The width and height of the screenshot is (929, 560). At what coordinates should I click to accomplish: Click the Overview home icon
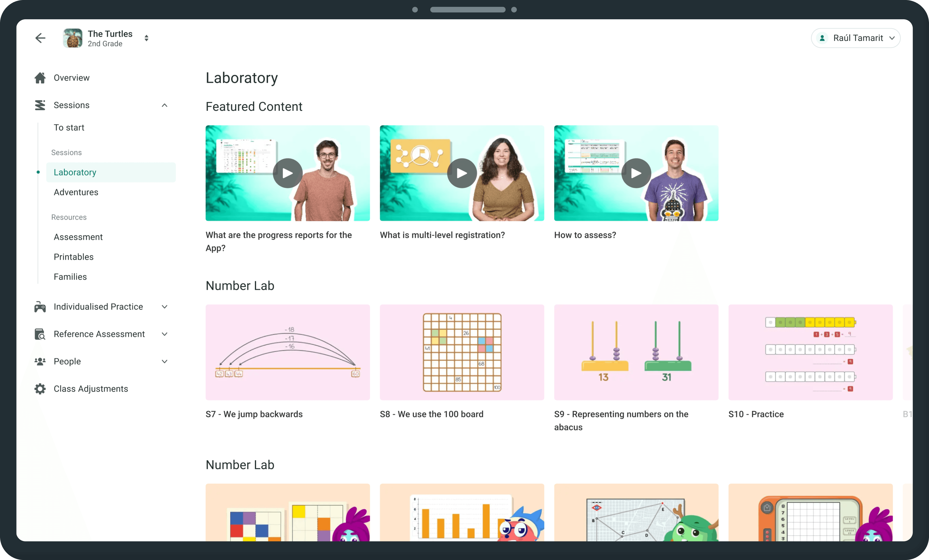click(40, 78)
